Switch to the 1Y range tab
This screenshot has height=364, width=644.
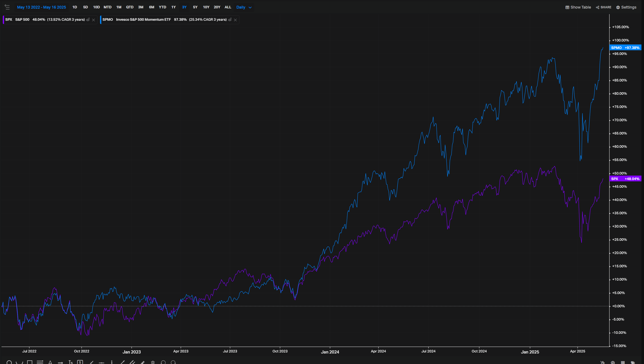[x=174, y=7]
